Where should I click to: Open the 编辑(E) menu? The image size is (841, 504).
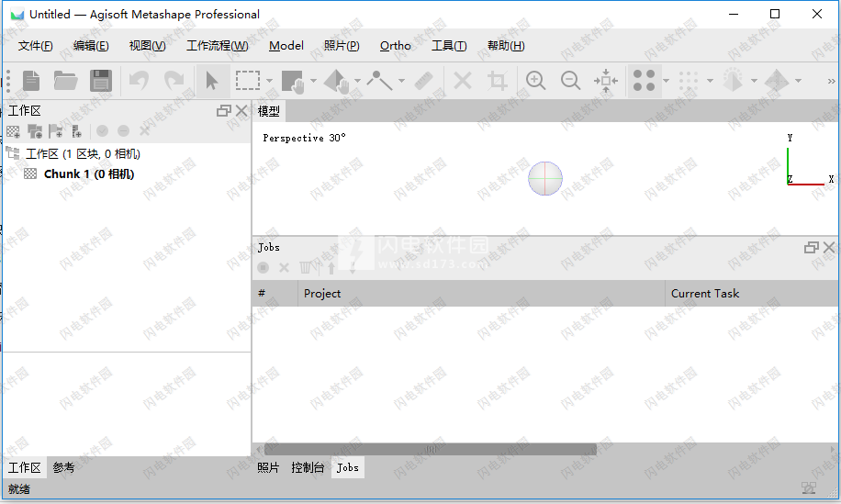pos(91,46)
